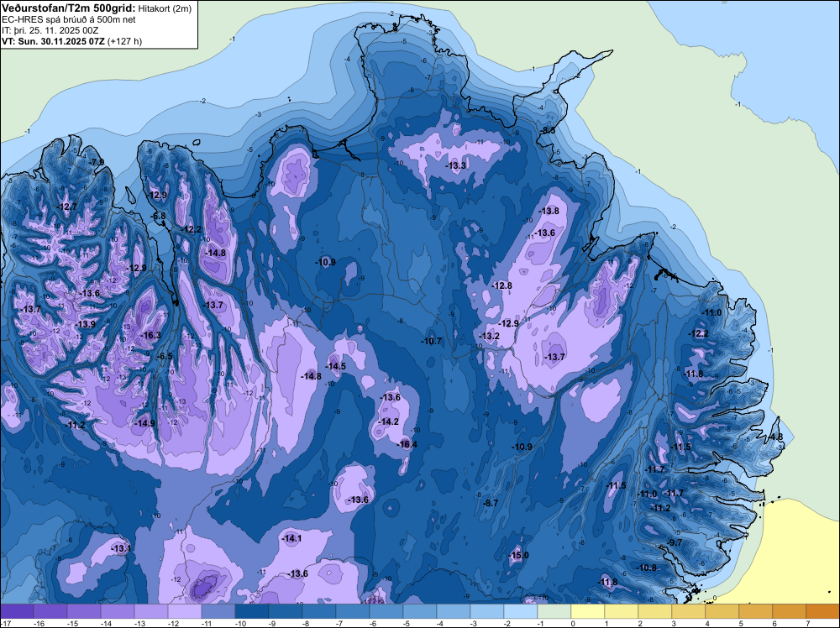Image resolution: width=840 pixels, height=628 pixels.
Task: Select the -14.2 temperature value
Action: [x=388, y=421]
